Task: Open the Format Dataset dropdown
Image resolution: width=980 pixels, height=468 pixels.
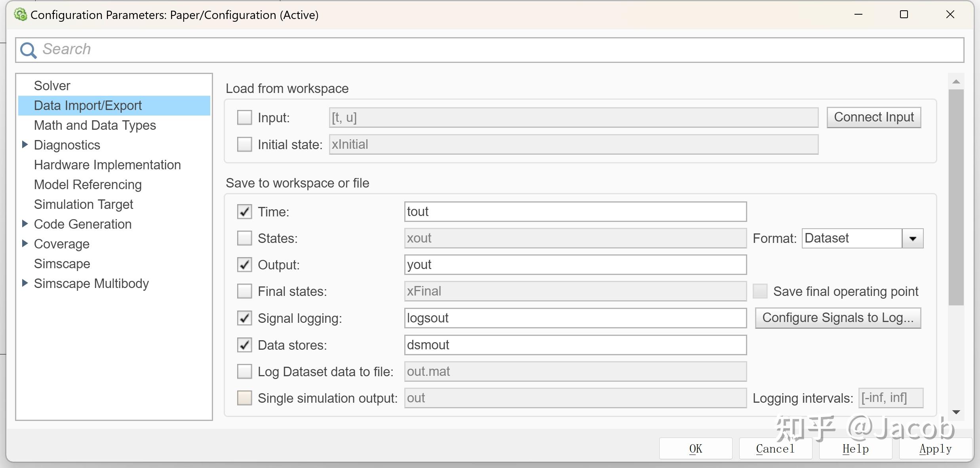Action: click(913, 239)
